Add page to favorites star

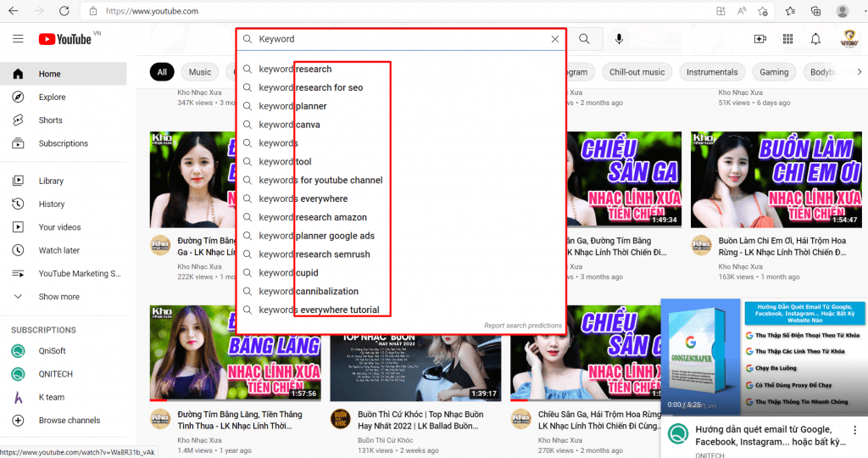click(763, 11)
